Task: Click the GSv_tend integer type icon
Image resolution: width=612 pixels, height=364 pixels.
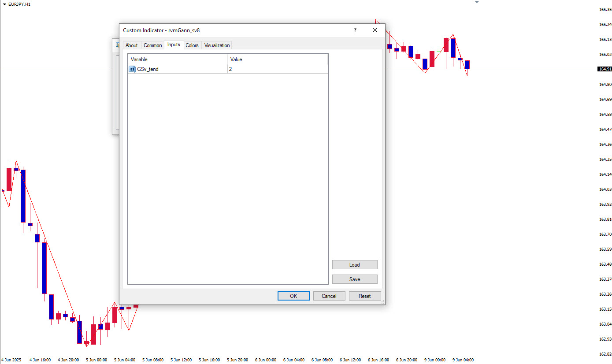Action: pos(132,69)
